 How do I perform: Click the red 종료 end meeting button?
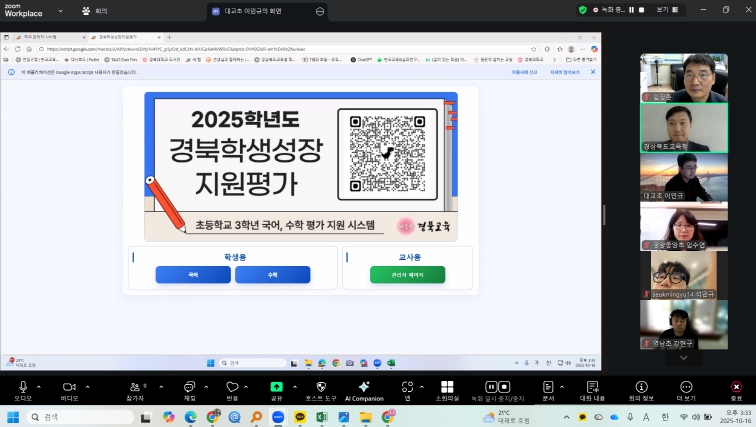point(736,387)
